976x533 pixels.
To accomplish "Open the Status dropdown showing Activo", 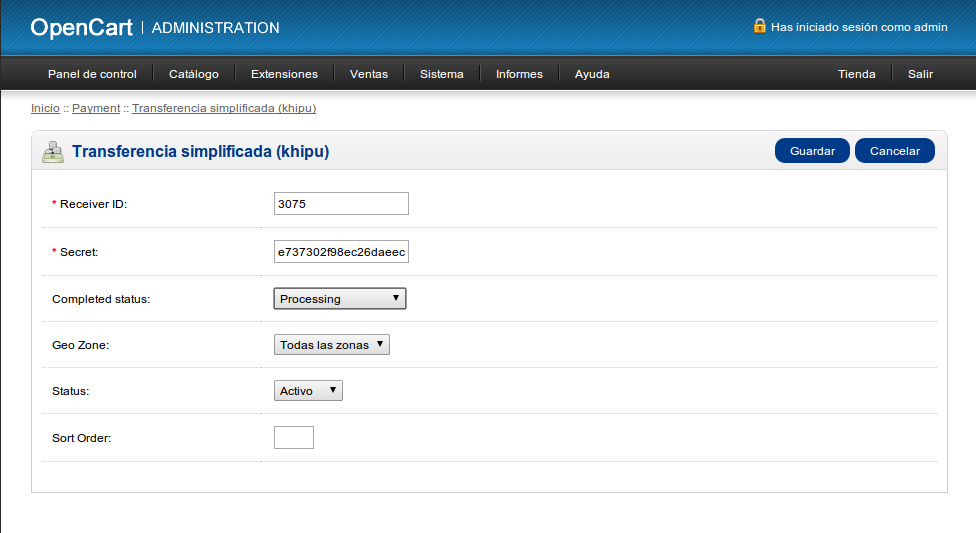I will (308, 390).
